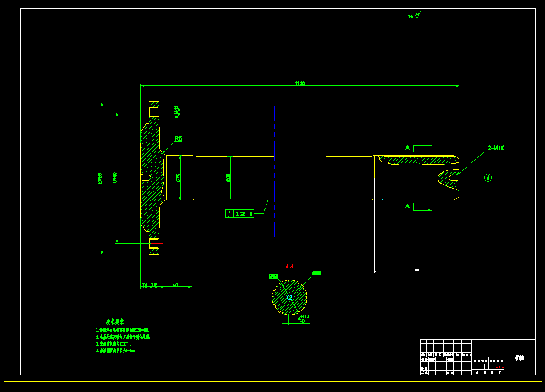
Task: Click the upper section marker A
Action: pyautogui.click(x=407, y=148)
